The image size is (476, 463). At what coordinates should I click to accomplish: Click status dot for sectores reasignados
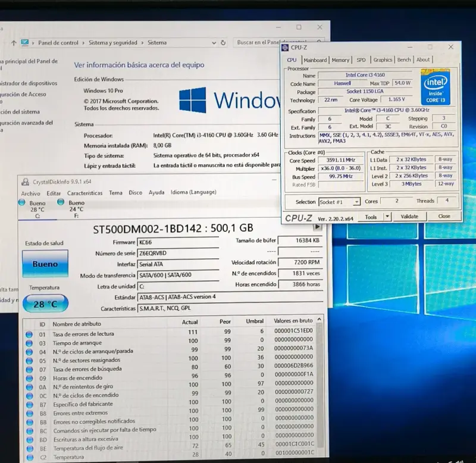click(x=29, y=361)
